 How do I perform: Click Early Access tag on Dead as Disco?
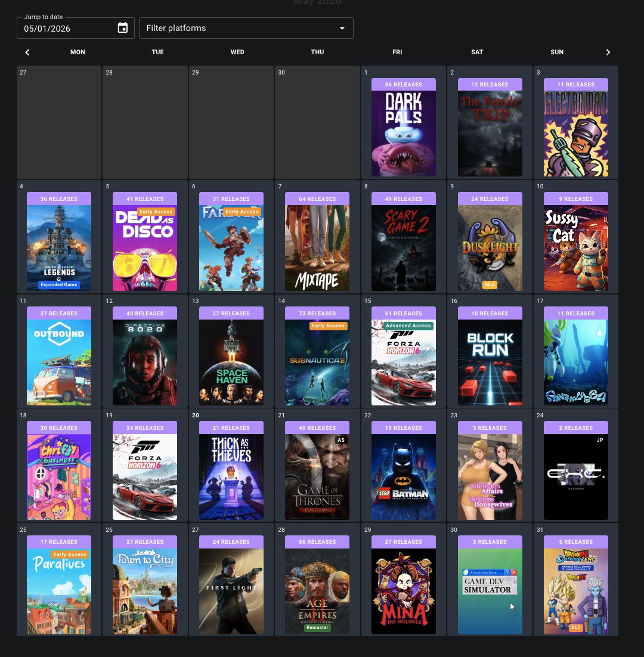[x=156, y=212]
